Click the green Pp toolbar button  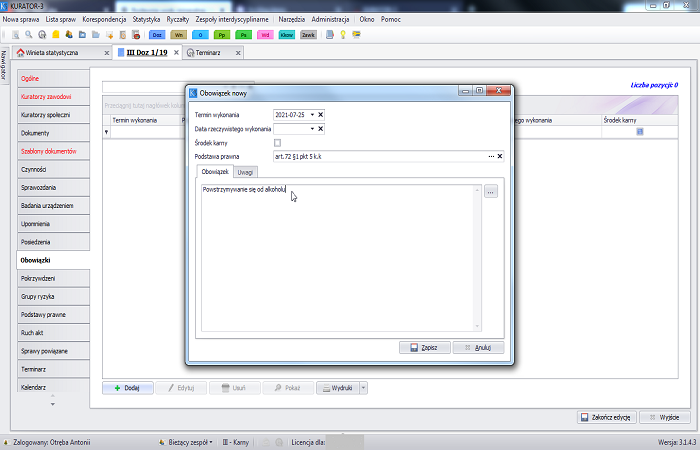click(x=222, y=35)
